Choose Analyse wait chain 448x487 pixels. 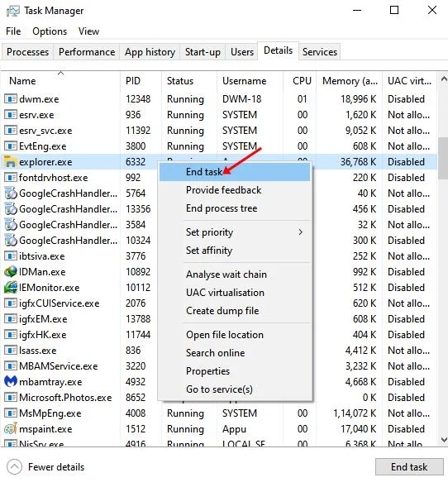tap(235, 275)
